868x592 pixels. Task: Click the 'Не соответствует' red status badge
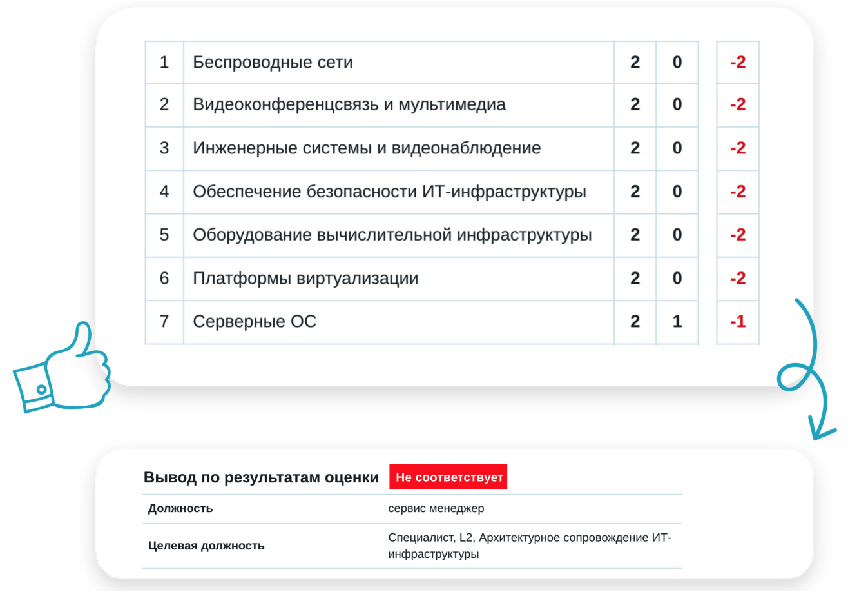(448, 477)
